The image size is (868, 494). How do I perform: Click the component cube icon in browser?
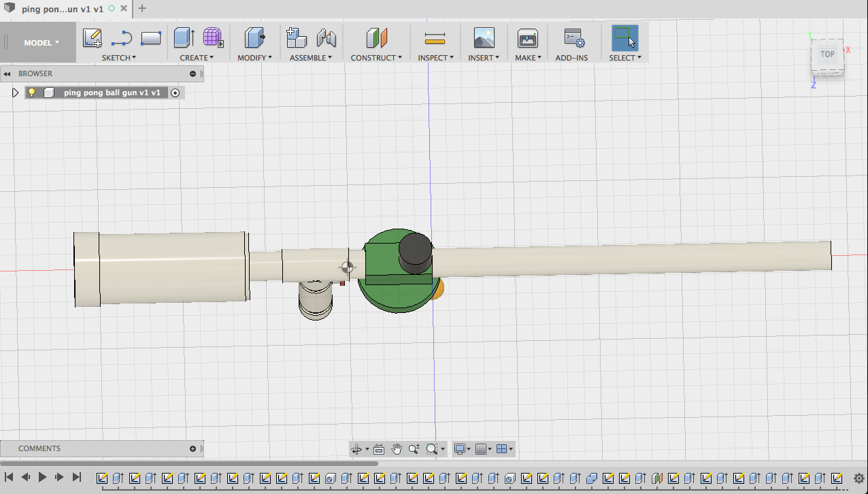pyautogui.click(x=49, y=93)
